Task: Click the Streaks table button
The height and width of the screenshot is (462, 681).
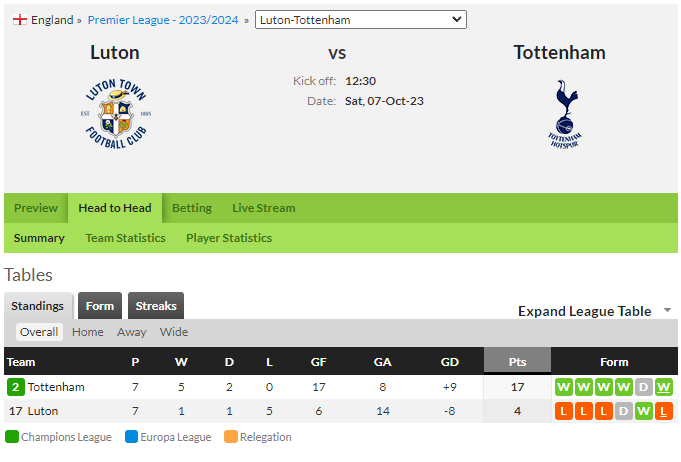Action: click(x=156, y=306)
